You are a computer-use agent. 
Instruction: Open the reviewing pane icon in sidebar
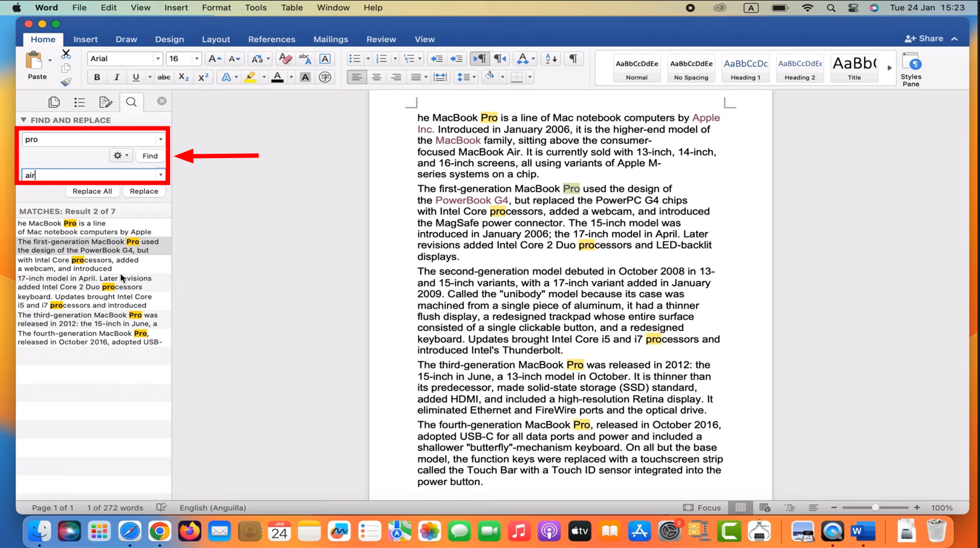[105, 102]
